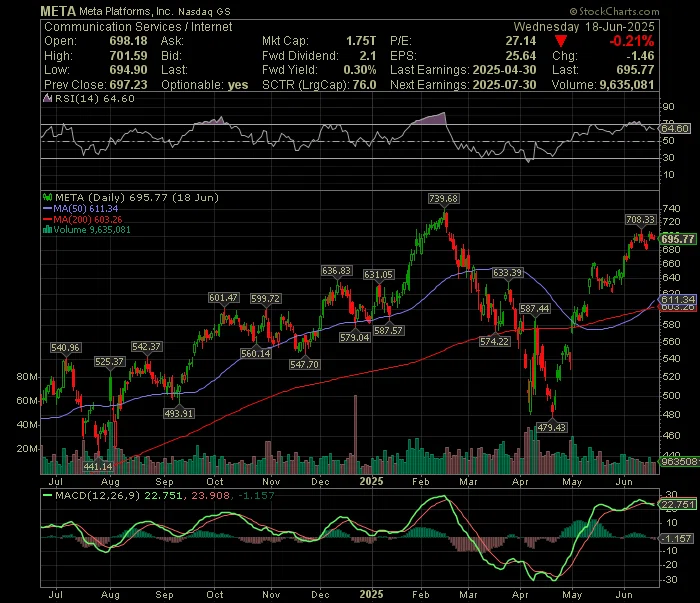The width and height of the screenshot is (700, 603).
Task: Click the volume bars icon in the chart legend
Action: (x=47, y=230)
